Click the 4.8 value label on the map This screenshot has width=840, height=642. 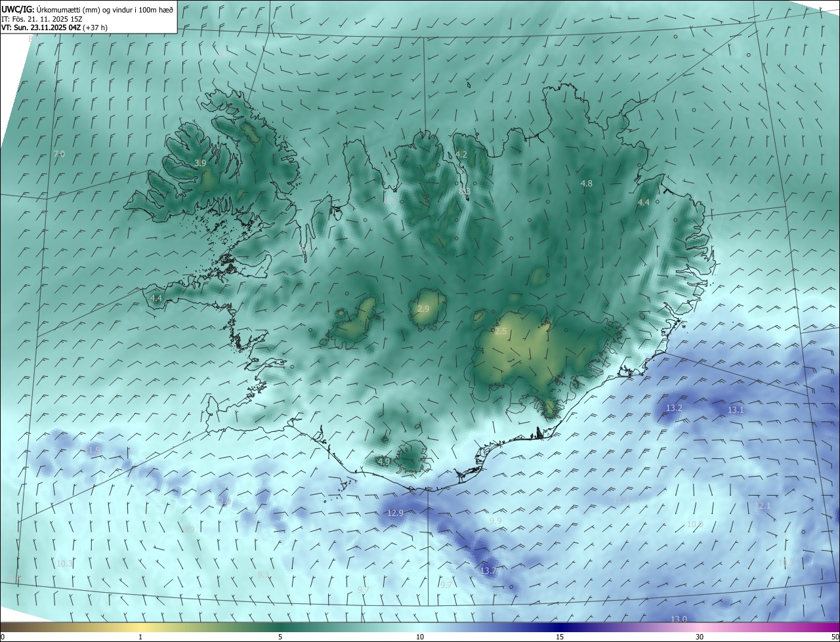pos(587,184)
